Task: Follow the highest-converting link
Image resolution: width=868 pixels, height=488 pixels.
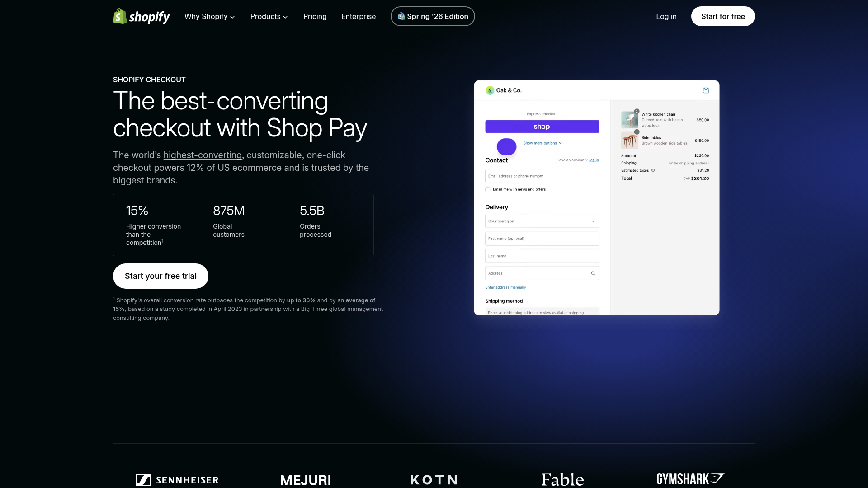Action: [203, 155]
